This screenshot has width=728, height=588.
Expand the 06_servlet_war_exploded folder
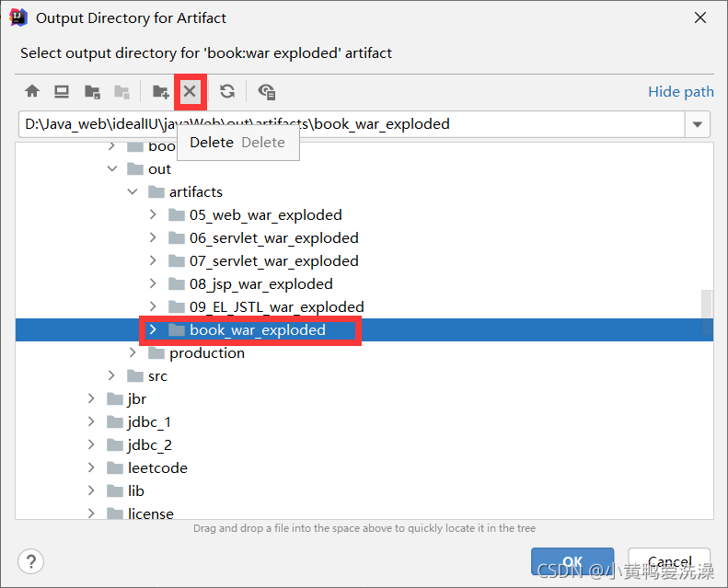pyautogui.click(x=153, y=237)
